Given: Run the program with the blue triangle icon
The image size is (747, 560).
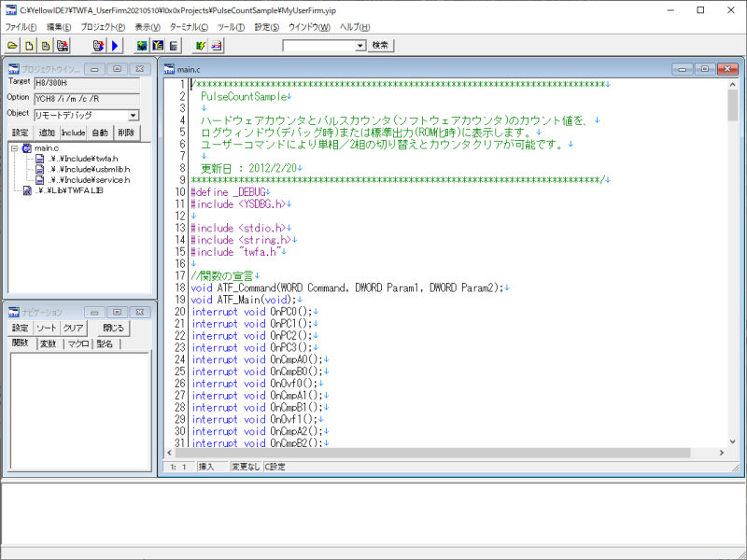Looking at the screenshot, I should tap(115, 46).
